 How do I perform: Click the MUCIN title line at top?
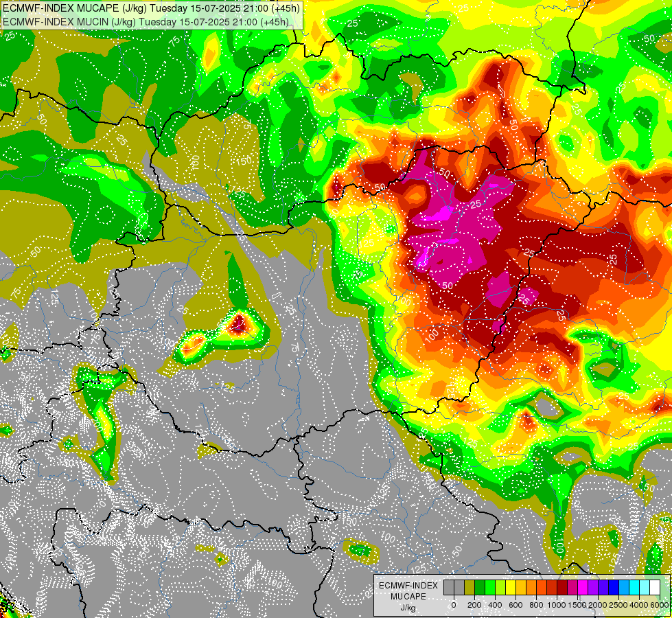[x=146, y=21]
